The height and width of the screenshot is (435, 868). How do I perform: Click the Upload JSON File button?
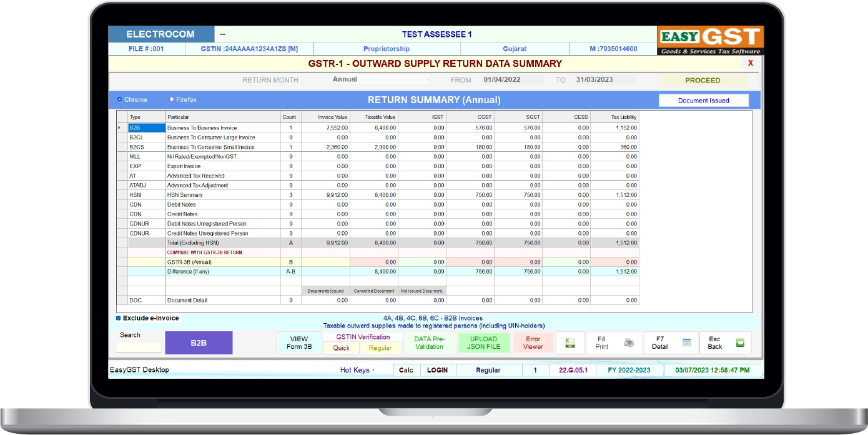484,343
